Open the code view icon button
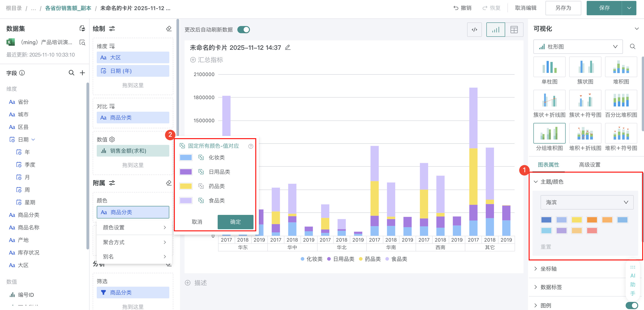The image size is (644, 310). coord(474,30)
